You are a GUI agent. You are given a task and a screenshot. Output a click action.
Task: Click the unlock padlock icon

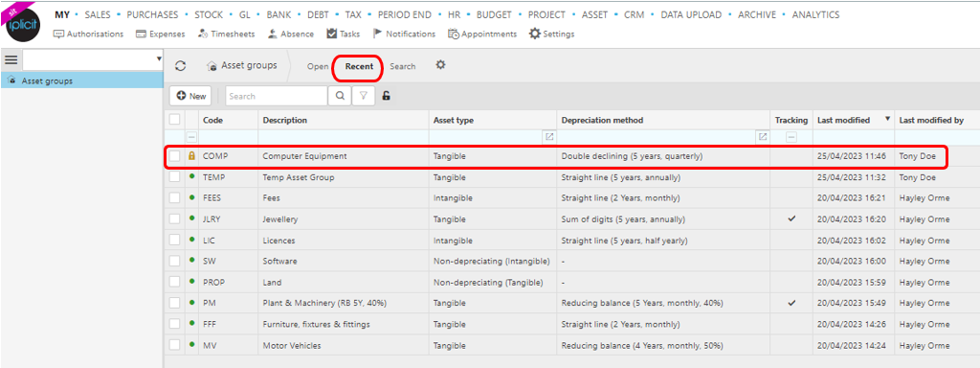coord(386,96)
